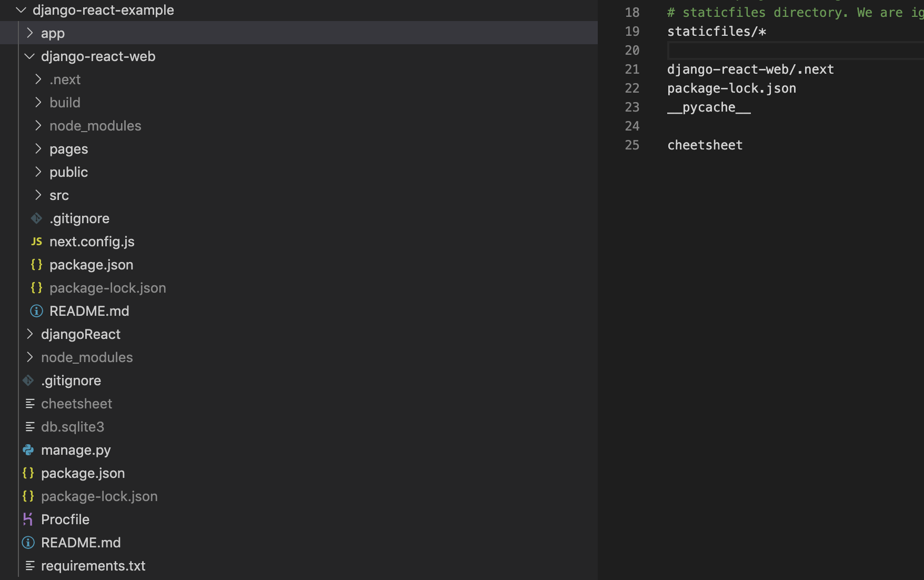Collapse the django-react-example project root

[21, 9]
